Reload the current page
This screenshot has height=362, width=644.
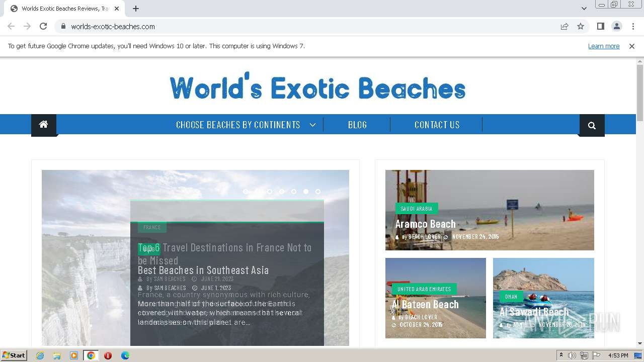coord(43,26)
